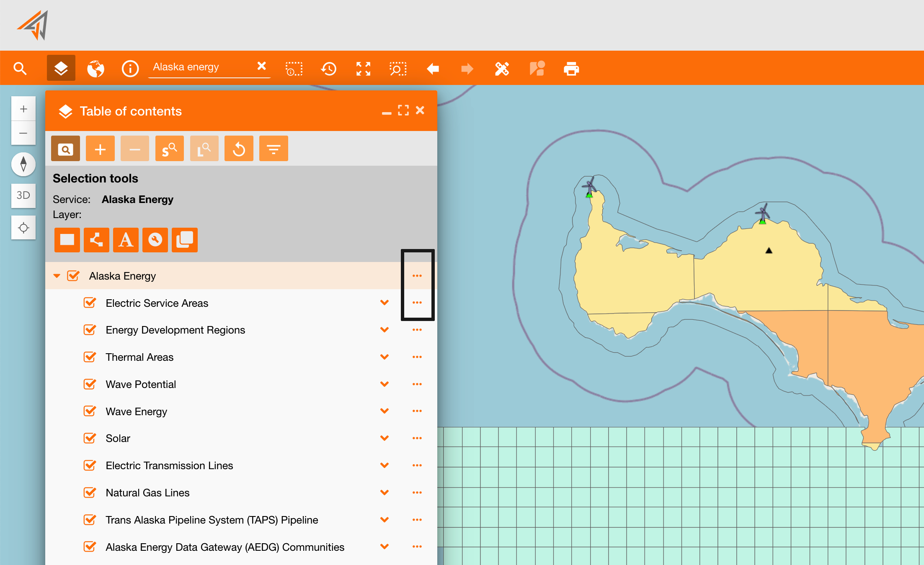
Task: Click the add plus button in panel toolbar
Action: pyautogui.click(x=100, y=149)
